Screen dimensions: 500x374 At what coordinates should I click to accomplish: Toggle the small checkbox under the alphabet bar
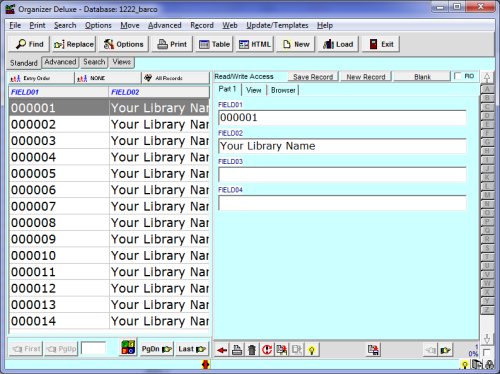click(486, 352)
